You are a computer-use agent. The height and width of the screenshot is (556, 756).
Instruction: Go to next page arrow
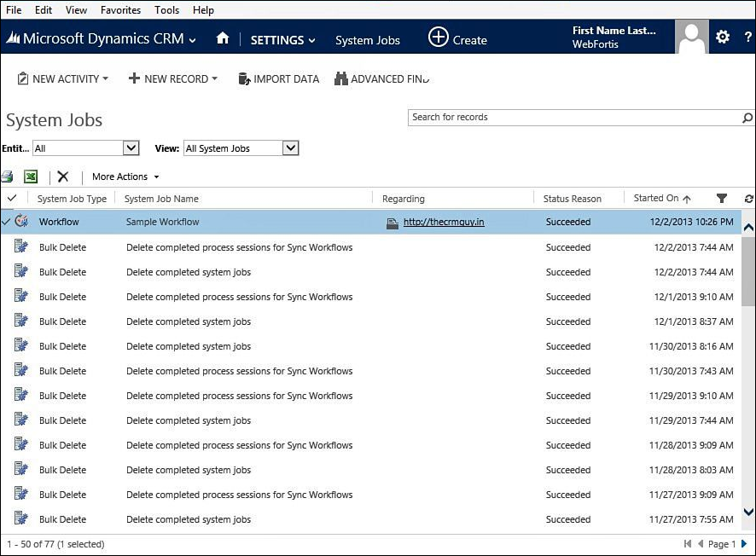(744, 544)
